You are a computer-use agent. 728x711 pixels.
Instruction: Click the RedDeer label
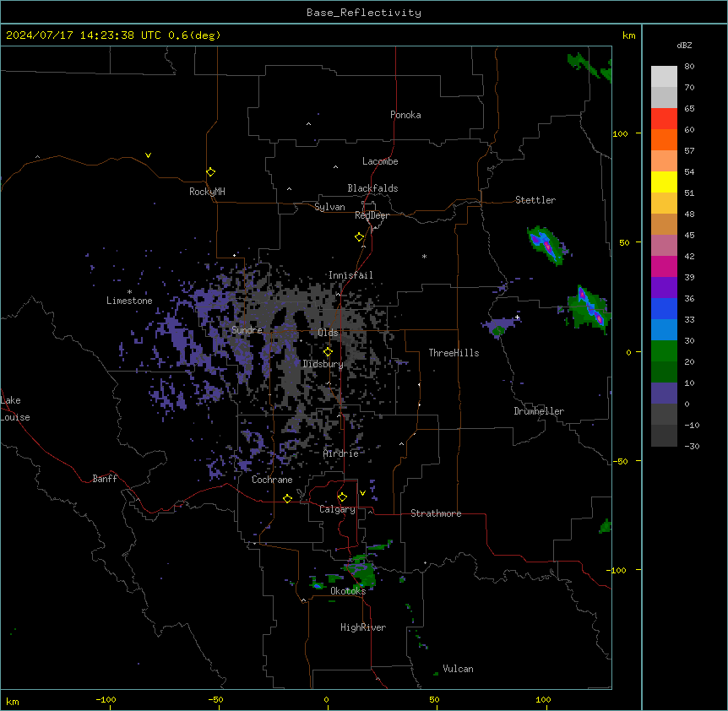pos(372,215)
